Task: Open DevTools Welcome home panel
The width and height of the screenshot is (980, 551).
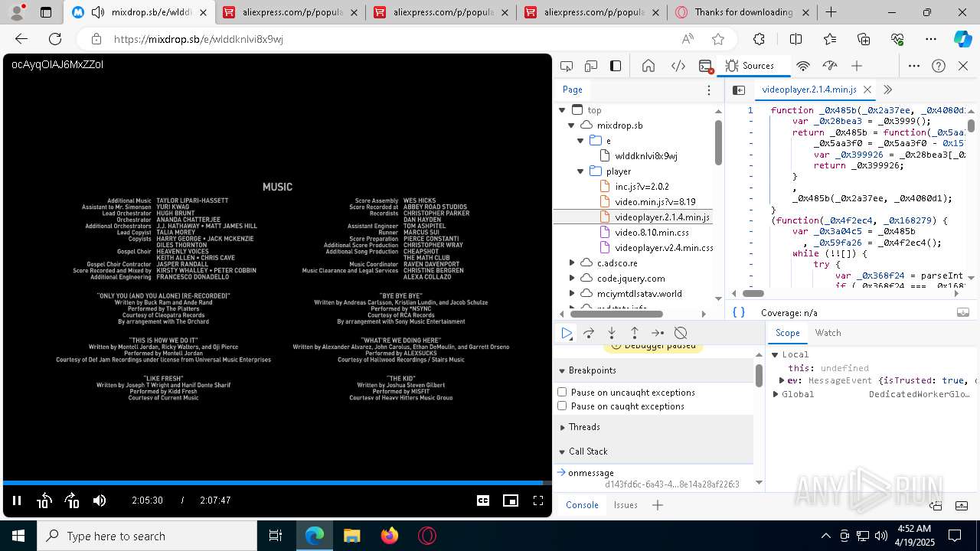Action: (x=648, y=66)
